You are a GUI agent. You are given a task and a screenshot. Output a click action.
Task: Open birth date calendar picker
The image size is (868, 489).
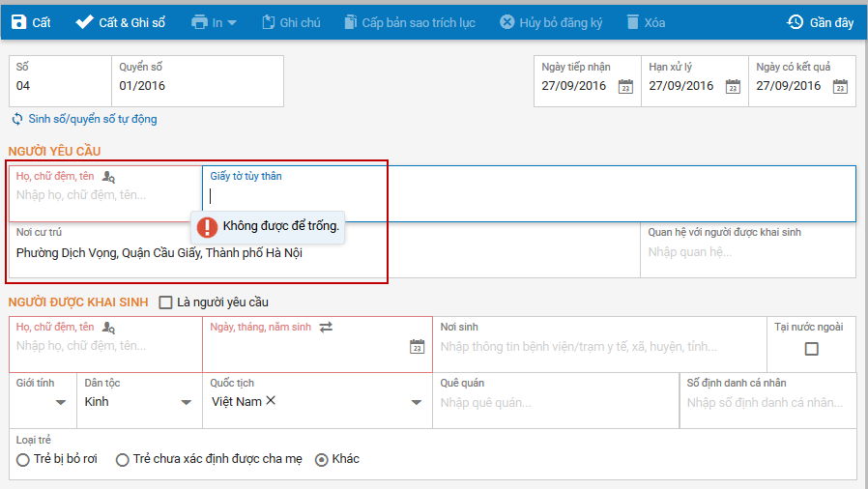click(x=417, y=346)
